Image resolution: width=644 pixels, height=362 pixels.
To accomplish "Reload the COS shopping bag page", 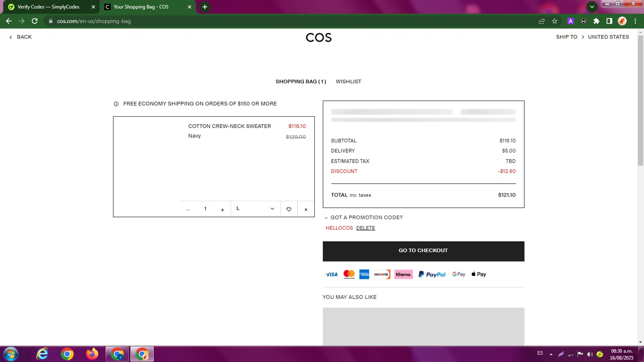I will pyautogui.click(x=35, y=21).
